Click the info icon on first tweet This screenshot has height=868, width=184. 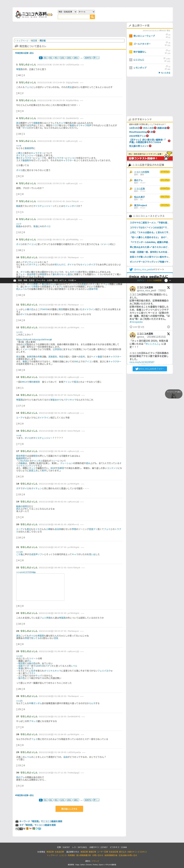click(x=169, y=327)
